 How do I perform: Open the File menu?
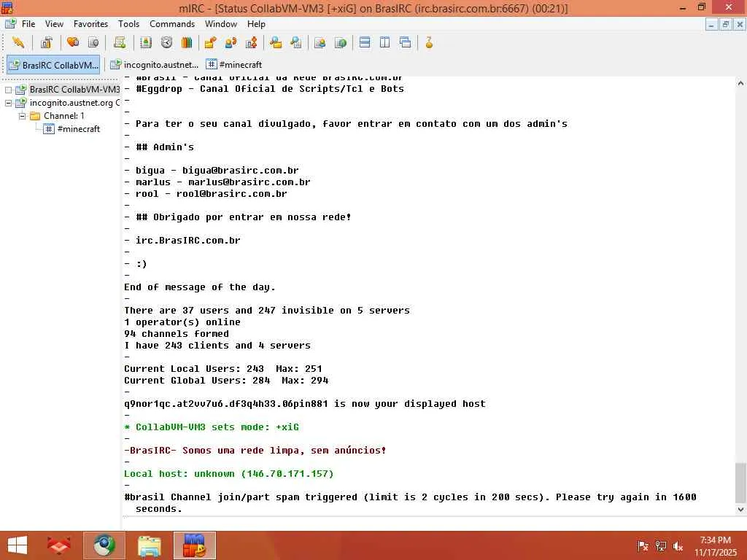28,24
